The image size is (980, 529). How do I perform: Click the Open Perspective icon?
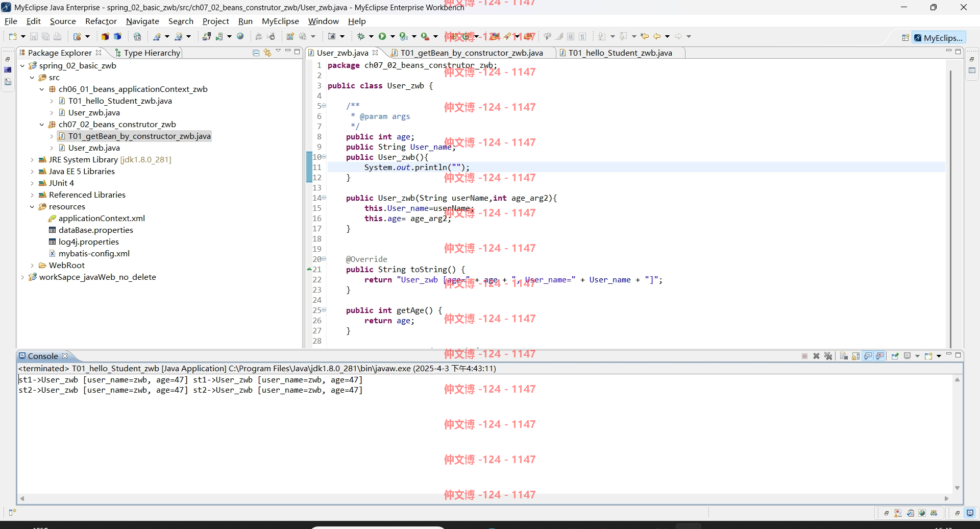[905, 38]
